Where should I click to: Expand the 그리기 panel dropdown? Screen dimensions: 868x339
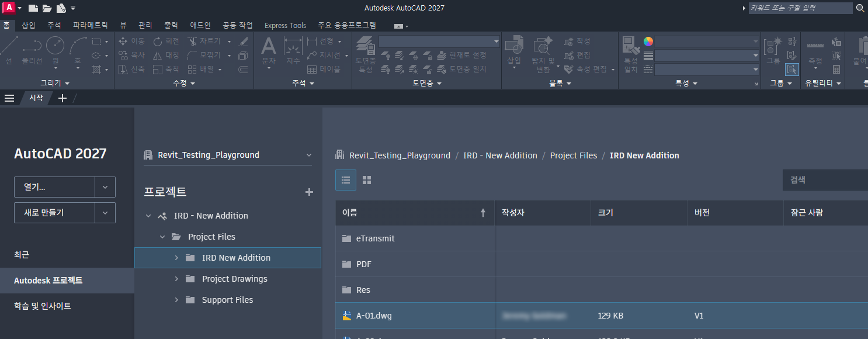[x=55, y=84]
